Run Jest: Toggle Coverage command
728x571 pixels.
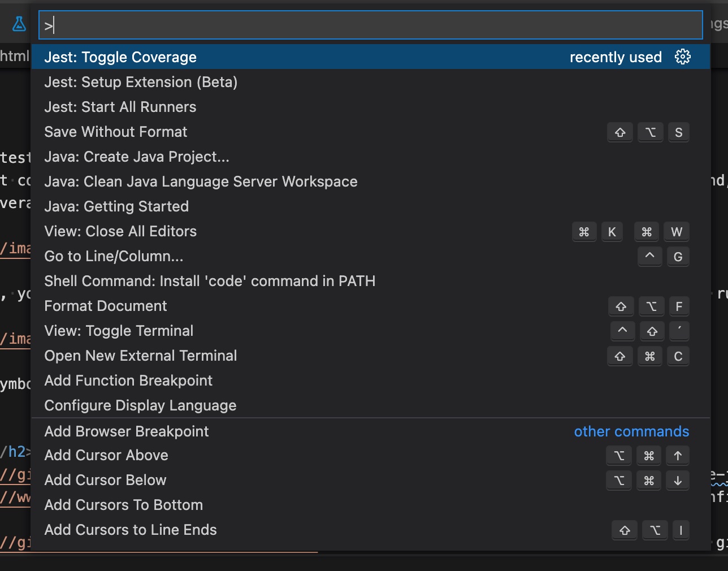click(371, 57)
